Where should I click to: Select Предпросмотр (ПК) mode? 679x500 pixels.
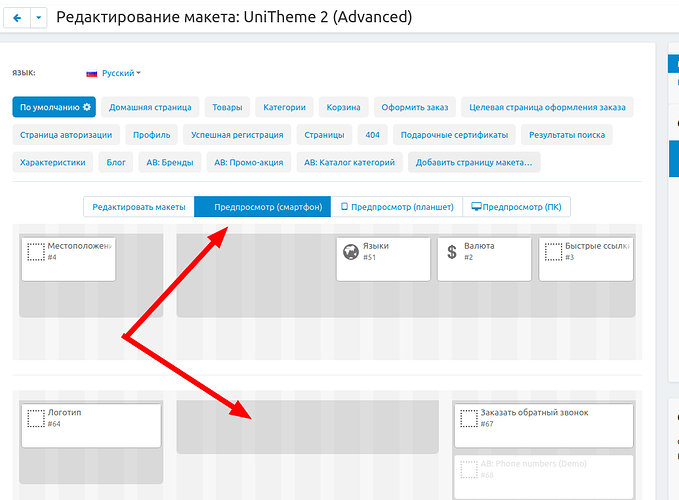point(517,207)
